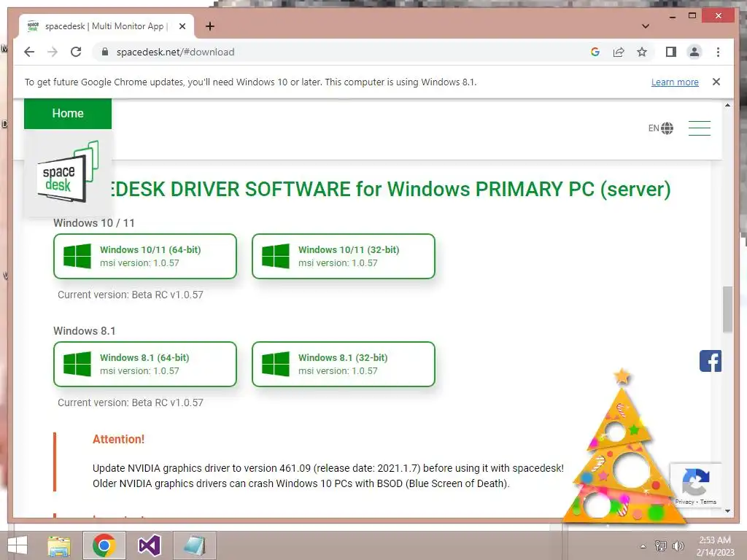
Task: Download Windows 8.1 (64-bit) driver
Action: [x=145, y=365]
